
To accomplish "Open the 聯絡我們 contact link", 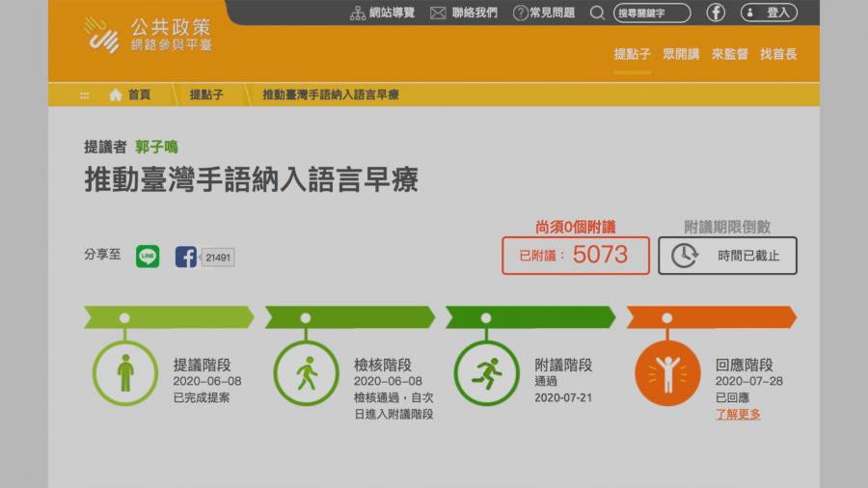I will 464,13.
